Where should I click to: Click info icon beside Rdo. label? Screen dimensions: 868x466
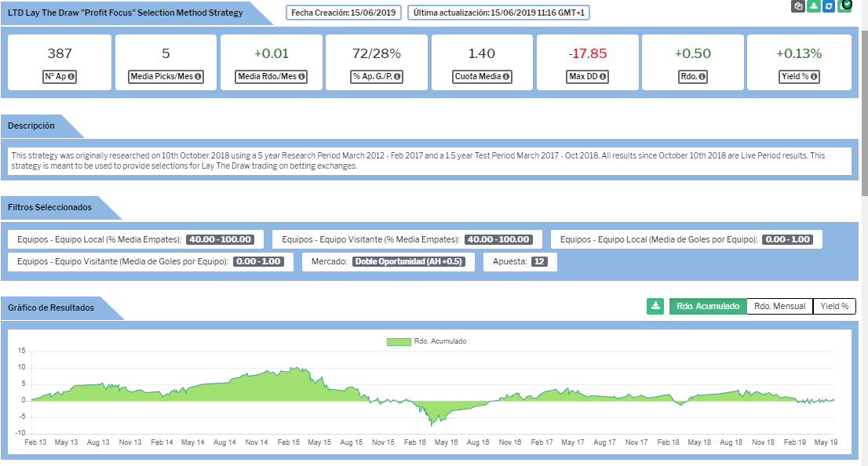pos(702,76)
